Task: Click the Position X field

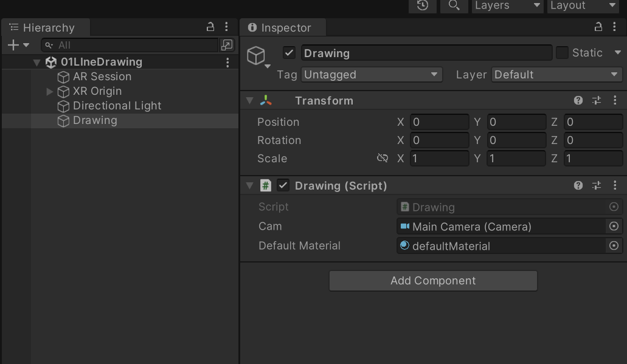Action: [440, 122]
